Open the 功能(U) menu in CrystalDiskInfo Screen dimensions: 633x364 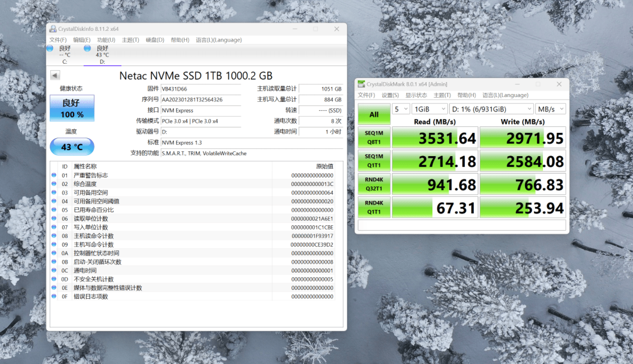click(106, 40)
